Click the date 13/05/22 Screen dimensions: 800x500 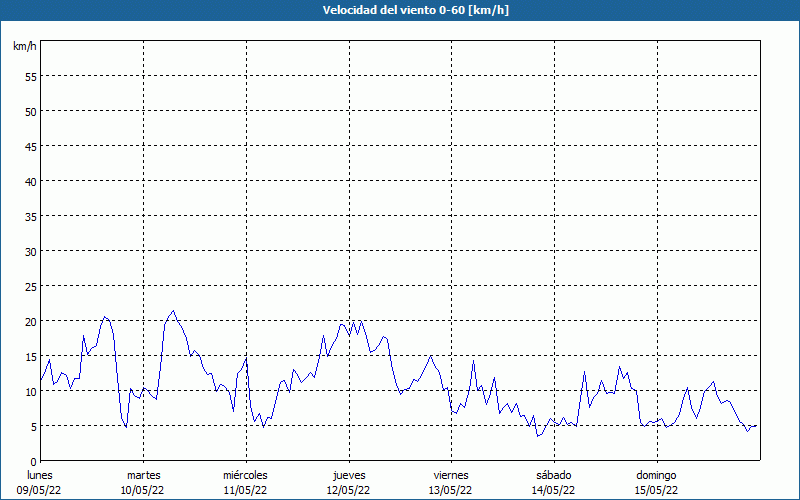tap(451, 490)
